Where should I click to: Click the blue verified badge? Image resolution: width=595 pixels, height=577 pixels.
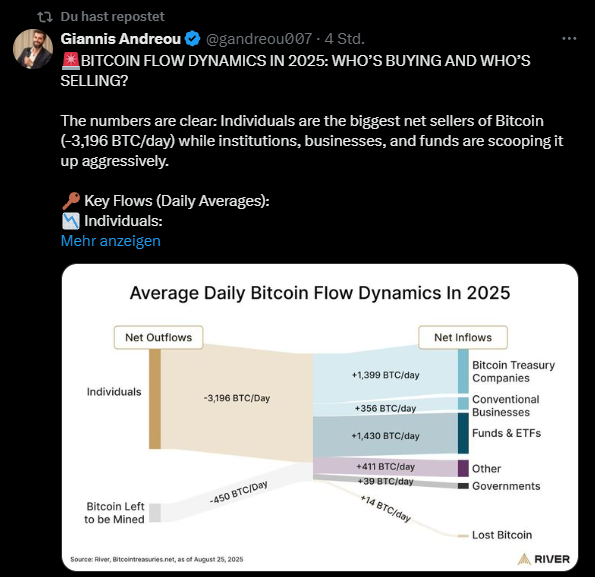193,39
